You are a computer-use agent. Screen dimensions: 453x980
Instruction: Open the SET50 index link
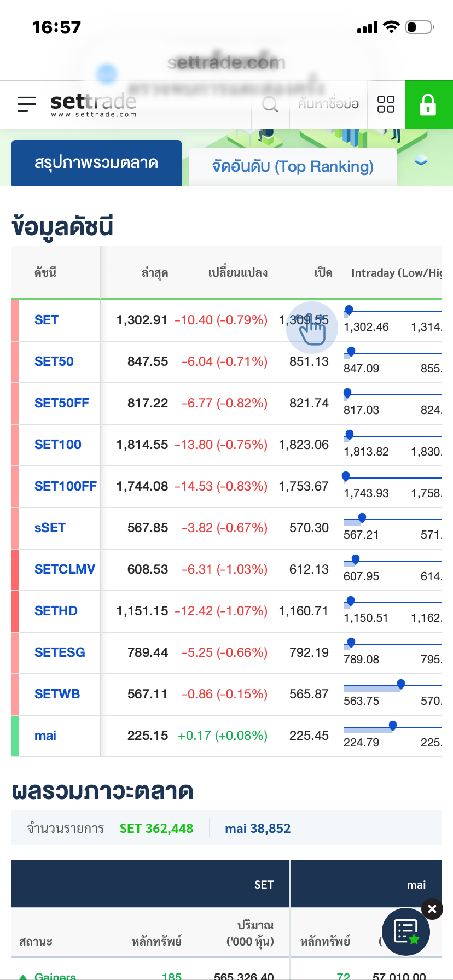[54, 361]
